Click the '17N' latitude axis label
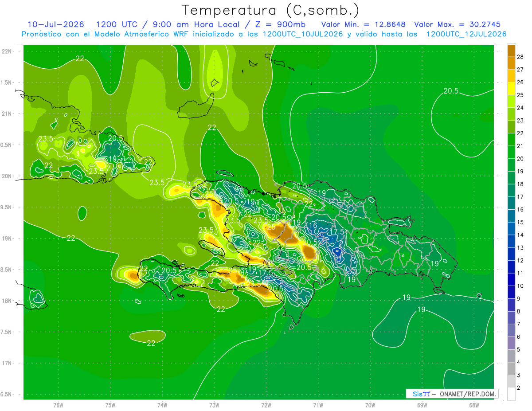Viewport: 532px width, 411px height. click(x=7, y=363)
